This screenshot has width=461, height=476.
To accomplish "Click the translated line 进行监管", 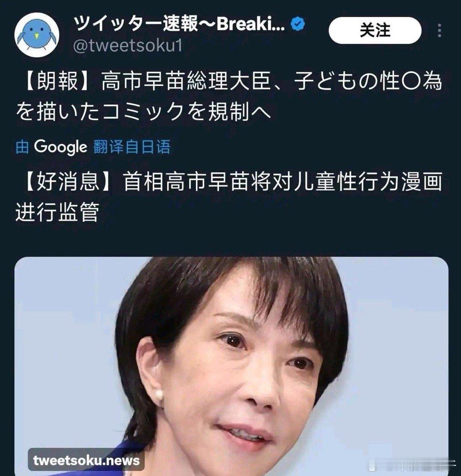I will [57, 212].
